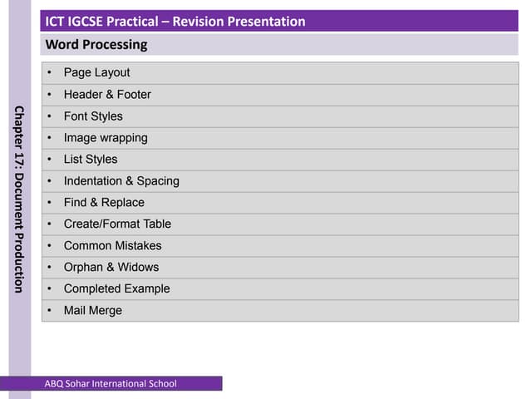The height and width of the screenshot is (399, 532).
Task: Open the Mail Merge topic
Action: pos(92,311)
